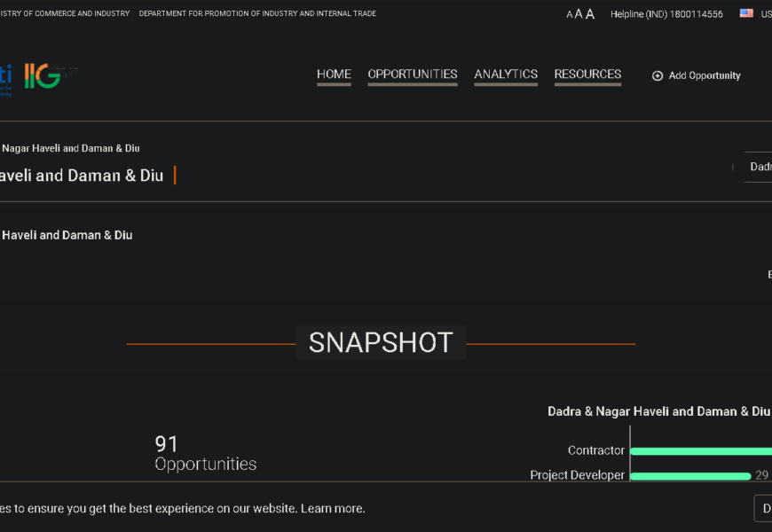The width and height of the screenshot is (772, 532).
Task: Click the Learn more cookie link
Action: [333, 508]
